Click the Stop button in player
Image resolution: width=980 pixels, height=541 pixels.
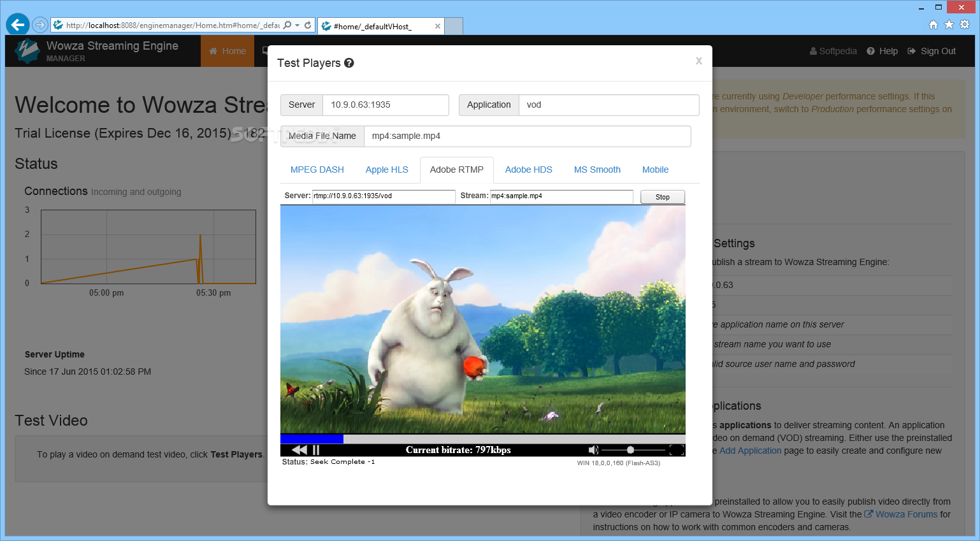[663, 197]
